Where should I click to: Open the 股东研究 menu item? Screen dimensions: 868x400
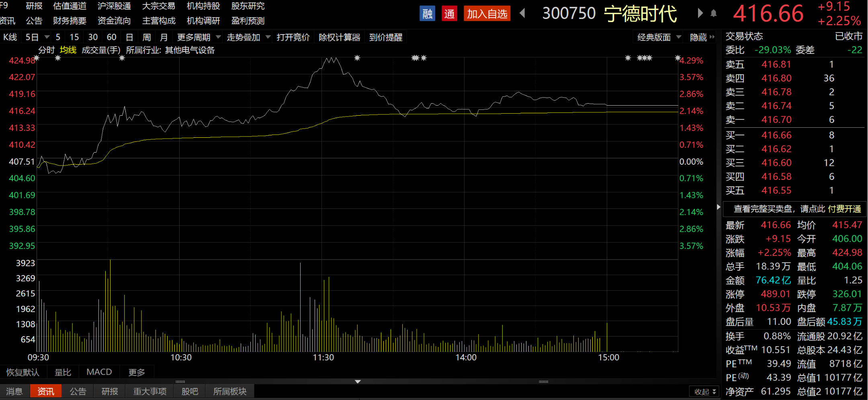[x=248, y=6]
